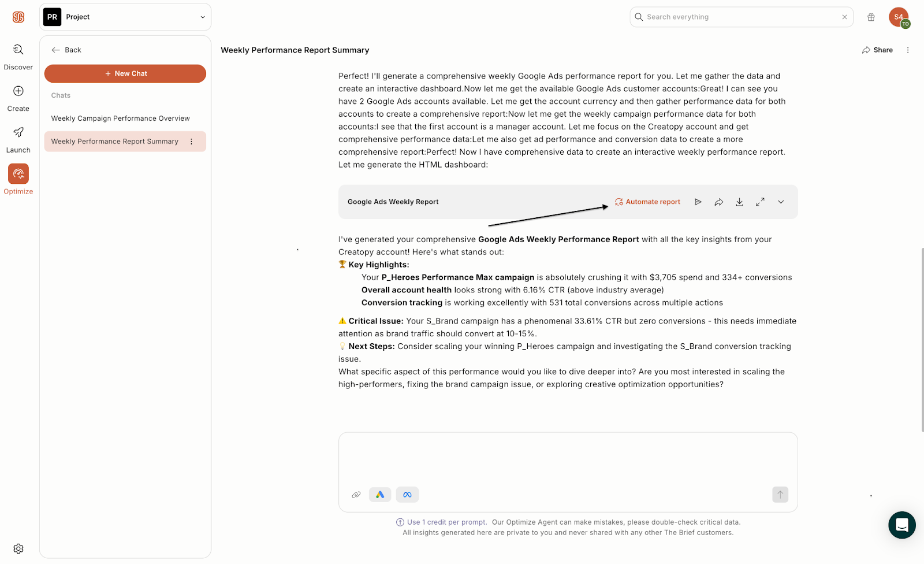Start a New Chat
The width and height of the screenshot is (924, 564).
tap(125, 73)
